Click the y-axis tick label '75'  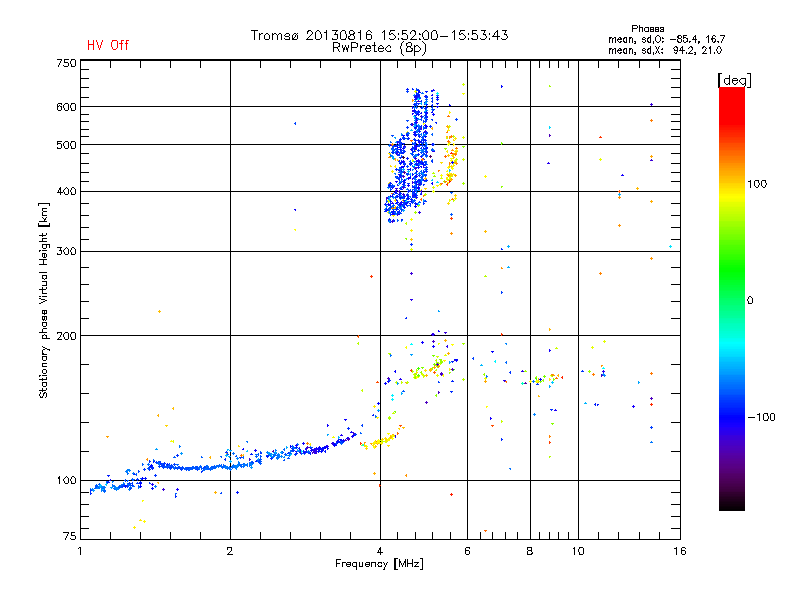point(70,536)
